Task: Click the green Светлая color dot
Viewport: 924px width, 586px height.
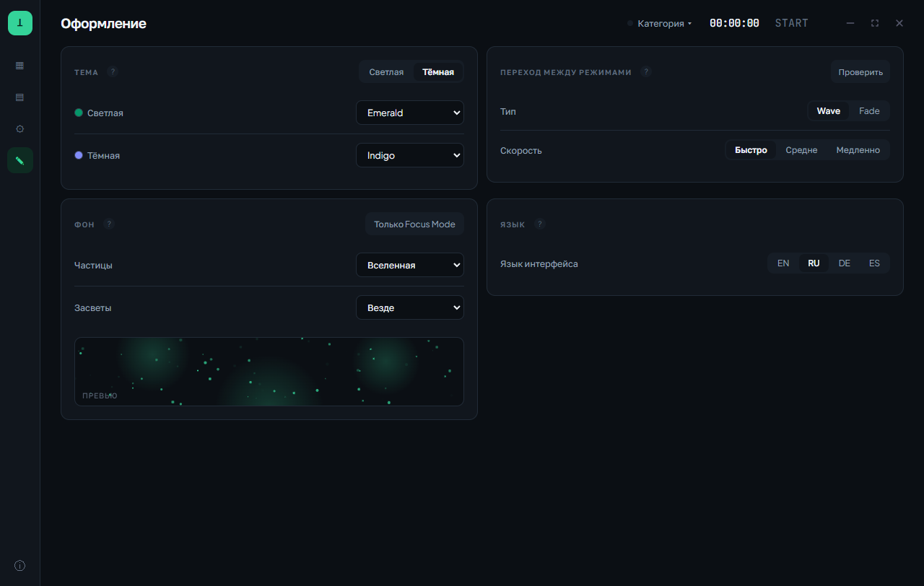Action: 79,113
